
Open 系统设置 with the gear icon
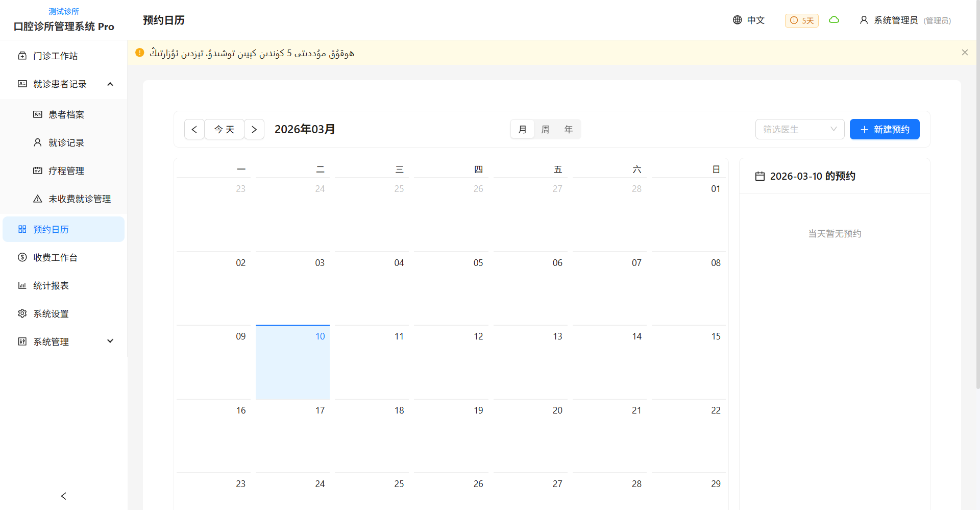(51, 313)
